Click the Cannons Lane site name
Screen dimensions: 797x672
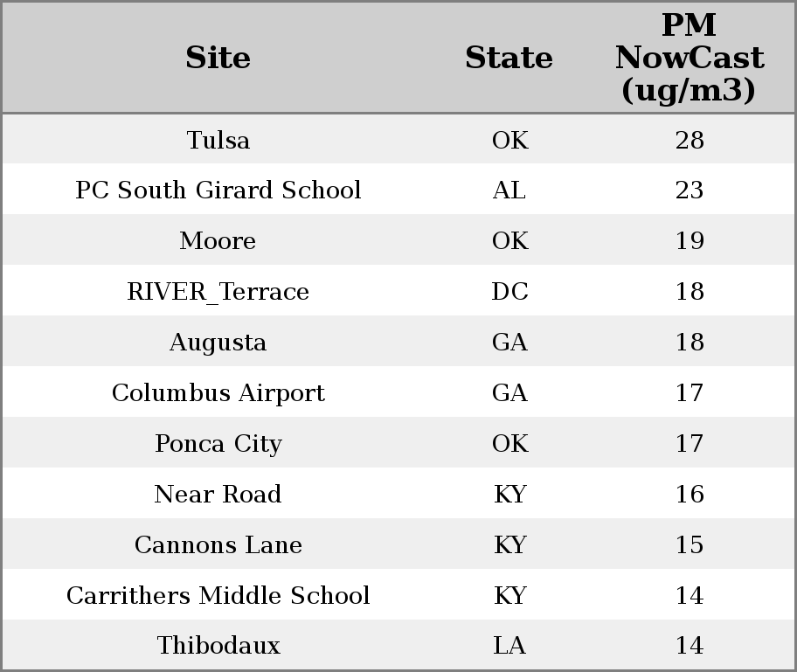click(218, 544)
